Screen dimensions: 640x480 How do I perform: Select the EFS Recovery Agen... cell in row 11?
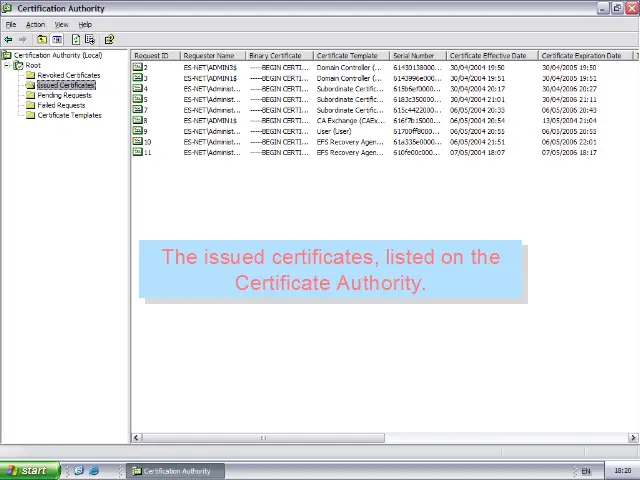coord(350,152)
